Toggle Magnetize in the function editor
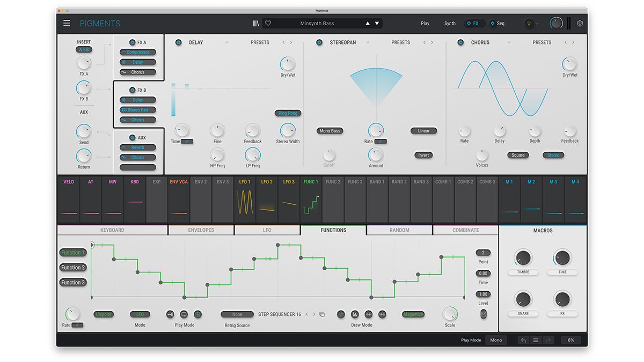The width and height of the screenshot is (644, 362). coord(413,314)
